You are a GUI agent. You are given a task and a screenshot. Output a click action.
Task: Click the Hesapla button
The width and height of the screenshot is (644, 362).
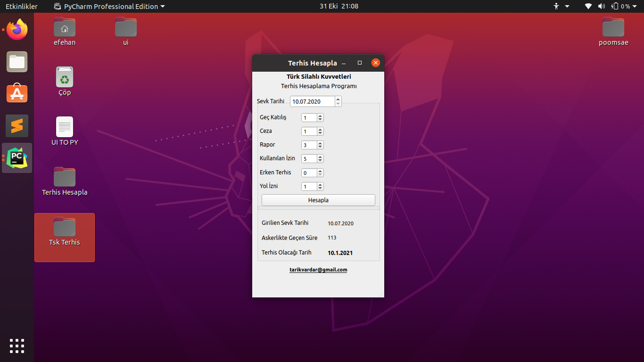[x=318, y=200]
